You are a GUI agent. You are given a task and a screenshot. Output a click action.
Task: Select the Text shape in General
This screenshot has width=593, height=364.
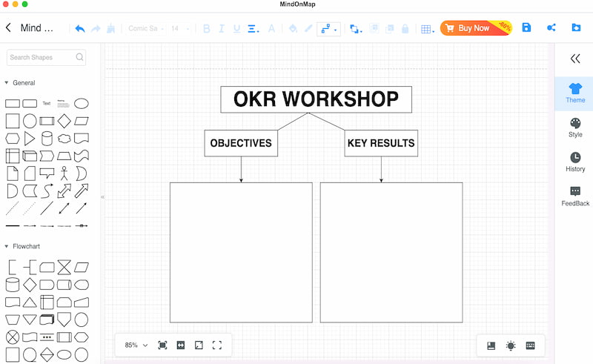(x=47, y=103)
